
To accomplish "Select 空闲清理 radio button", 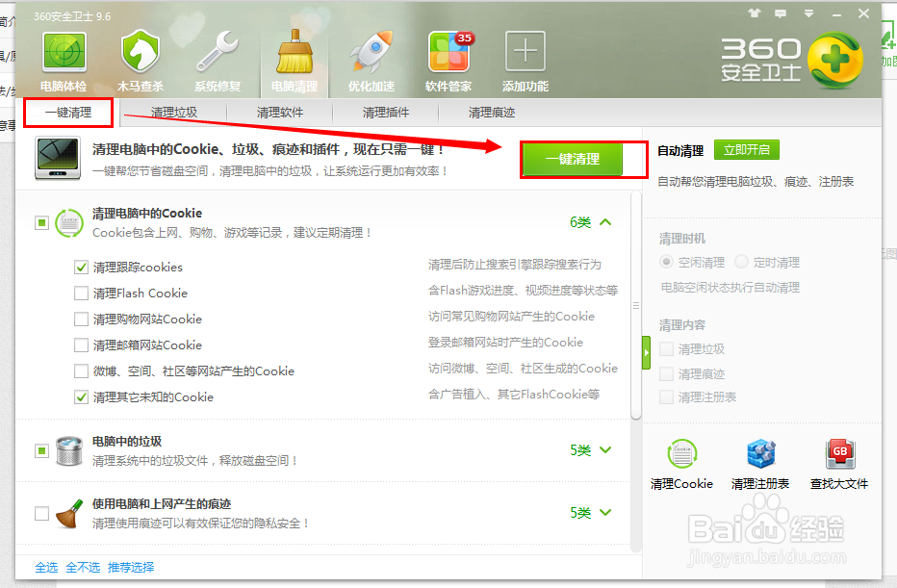I will coord(666,262).
